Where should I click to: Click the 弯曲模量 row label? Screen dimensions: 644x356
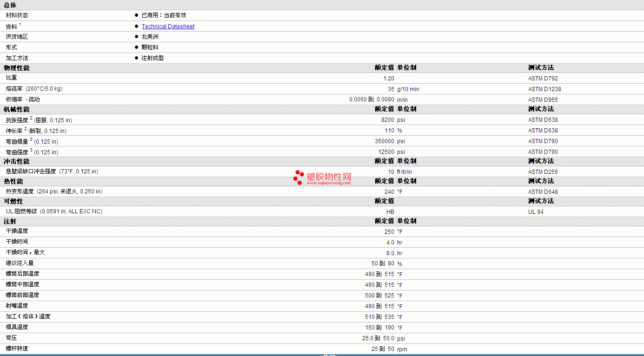click(x=32, y=141)
